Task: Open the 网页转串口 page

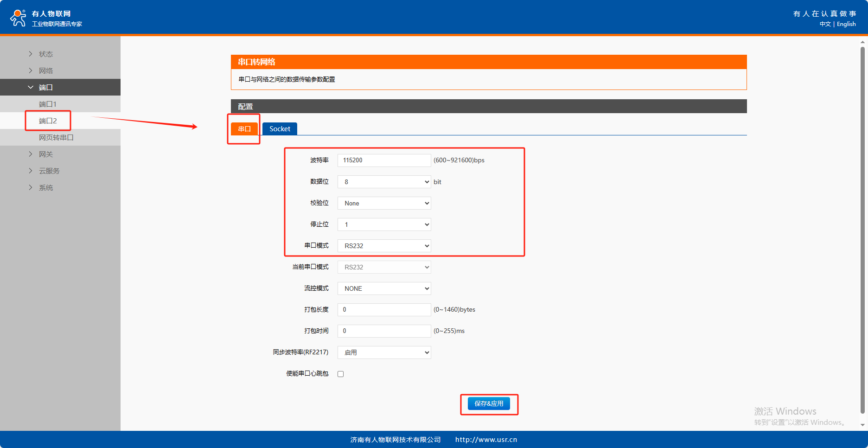Action: [56, 138]
